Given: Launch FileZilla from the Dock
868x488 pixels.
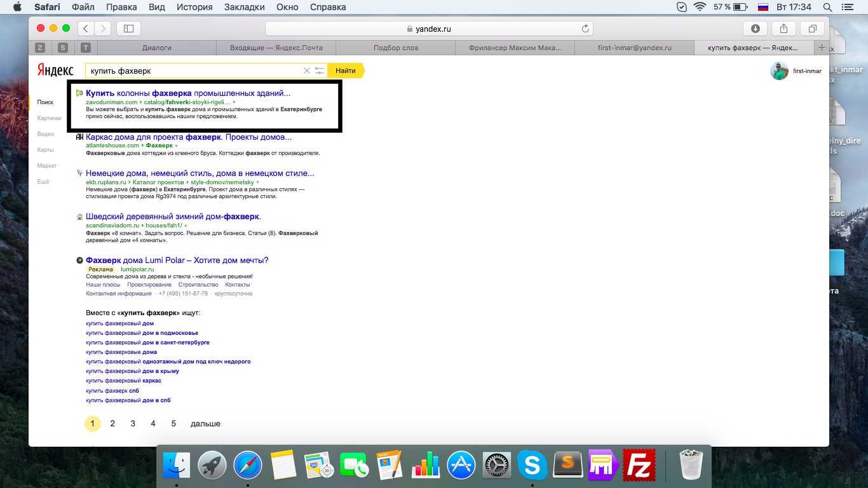Looking at the screenshot, I should point(639,465).
